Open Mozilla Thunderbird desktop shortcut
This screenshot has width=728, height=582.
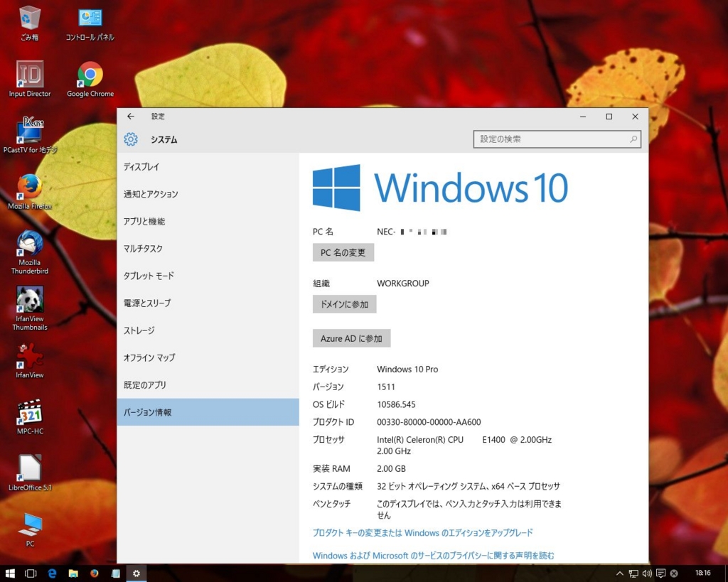(30, 252)
